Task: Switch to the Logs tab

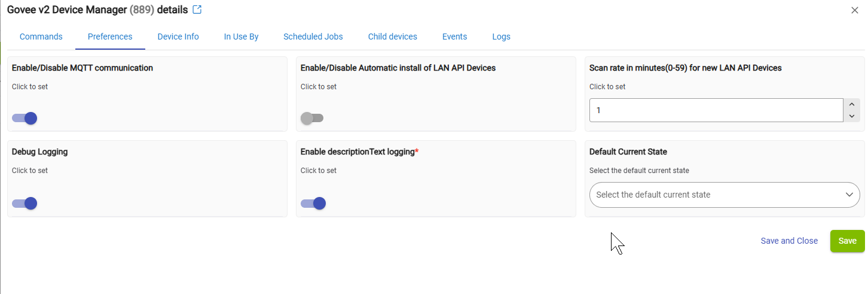Action: click(501, 37)
